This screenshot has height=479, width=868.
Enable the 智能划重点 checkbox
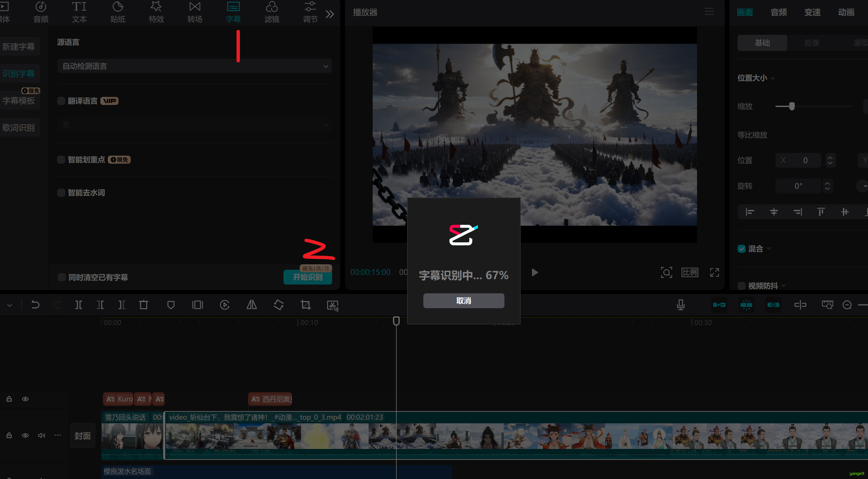coord(61,160)
